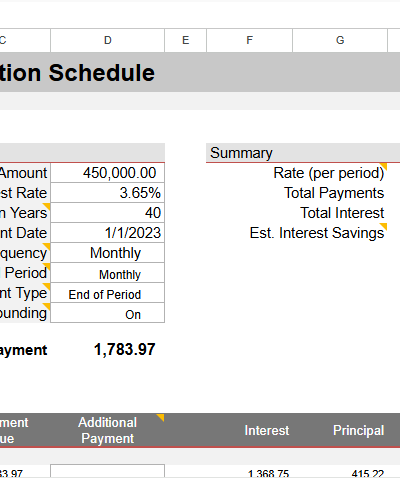This screenshot has height=479, width=400.
Task: Select column D header
Action: click(x=107, y=40)
